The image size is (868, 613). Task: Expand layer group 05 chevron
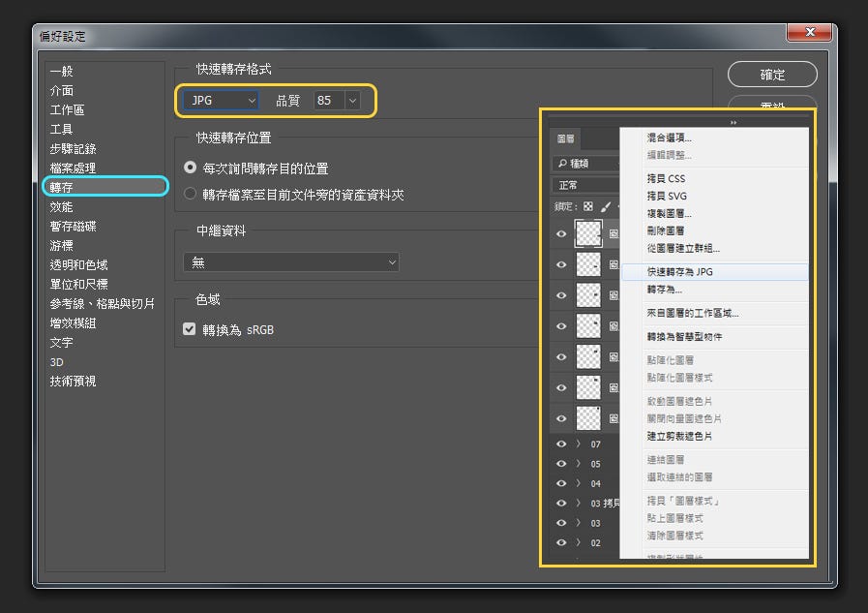[x=578, y=464]
